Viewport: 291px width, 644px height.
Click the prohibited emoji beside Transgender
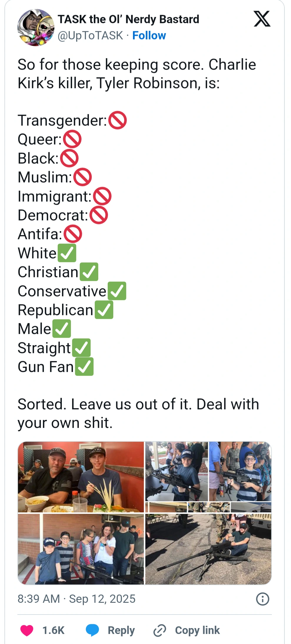click(118, 120)
